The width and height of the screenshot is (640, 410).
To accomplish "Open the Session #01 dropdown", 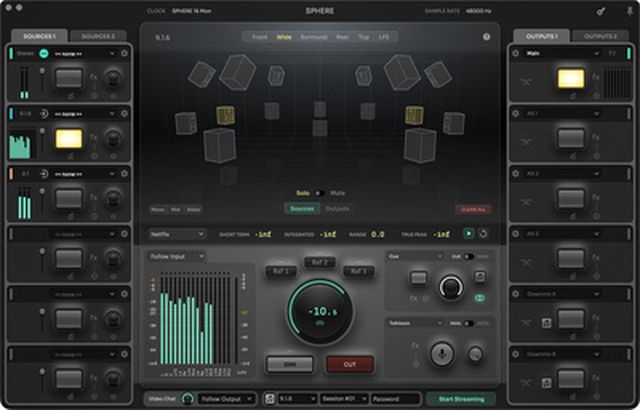I will click(344, 399).
